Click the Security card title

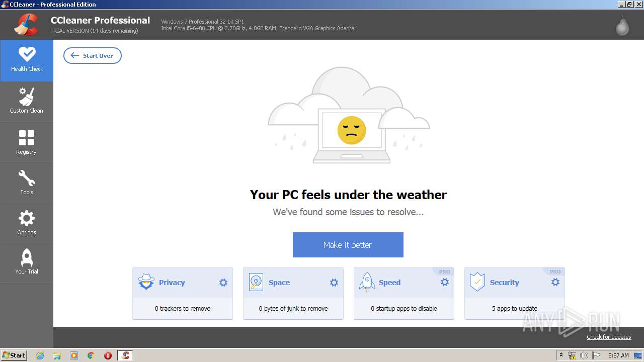point(505,283)
